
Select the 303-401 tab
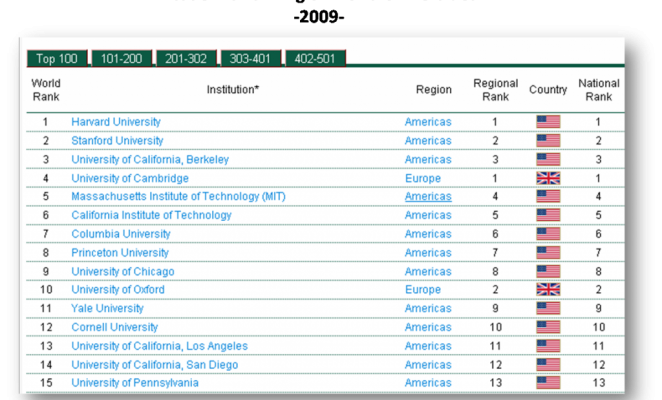(x=251, y=59)
